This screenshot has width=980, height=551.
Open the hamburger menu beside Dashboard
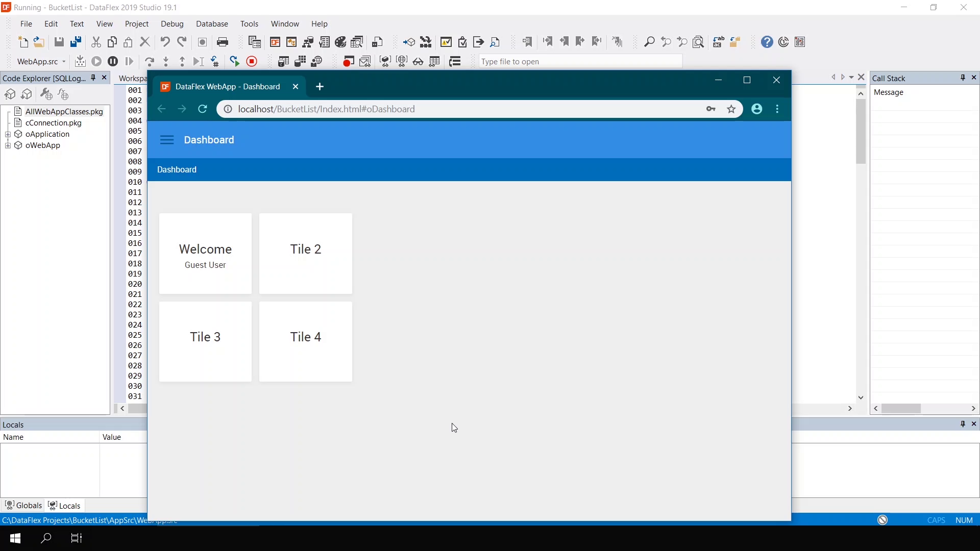(167, 140)
